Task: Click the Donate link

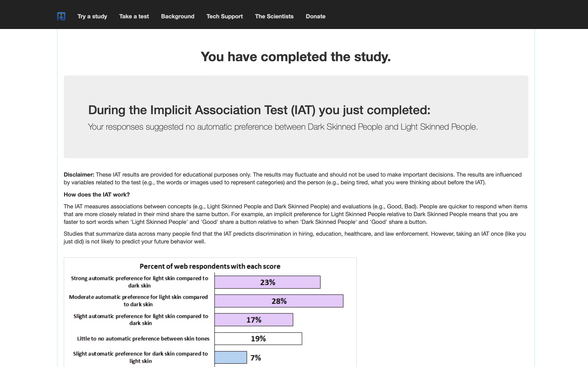Action: pos(316,17)
